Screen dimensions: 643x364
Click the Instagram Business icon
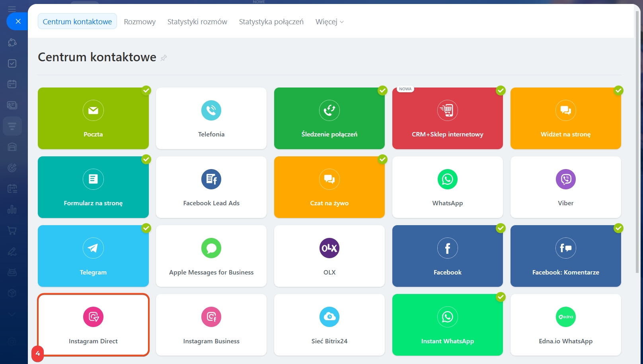click(211, 317)
